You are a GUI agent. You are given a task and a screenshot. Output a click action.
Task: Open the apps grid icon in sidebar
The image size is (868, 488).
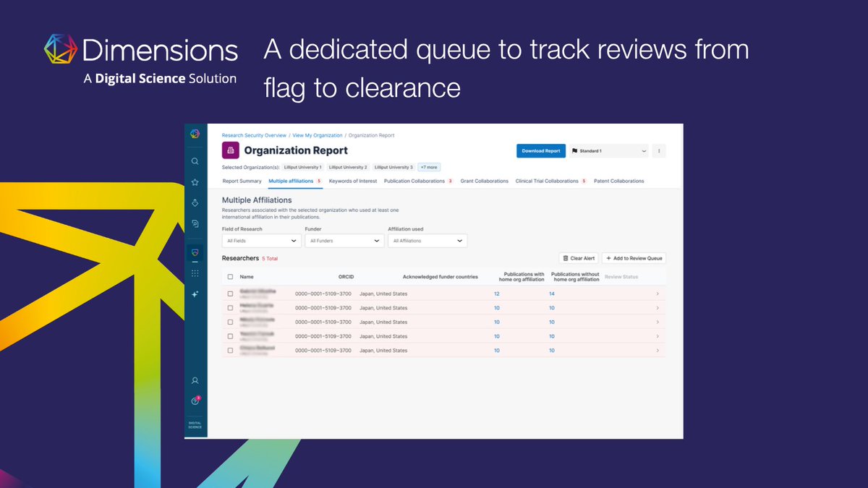[x=195, y=273]
